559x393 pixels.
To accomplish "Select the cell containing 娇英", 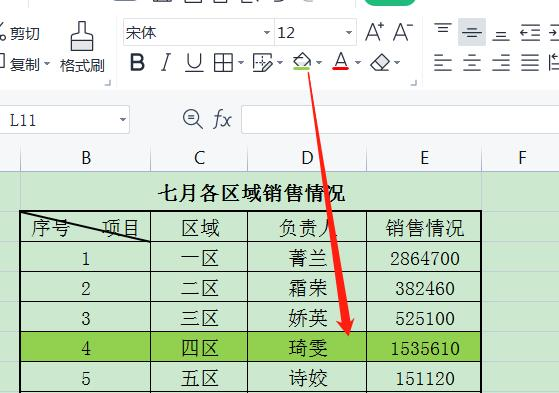I will tap(307, 317).
